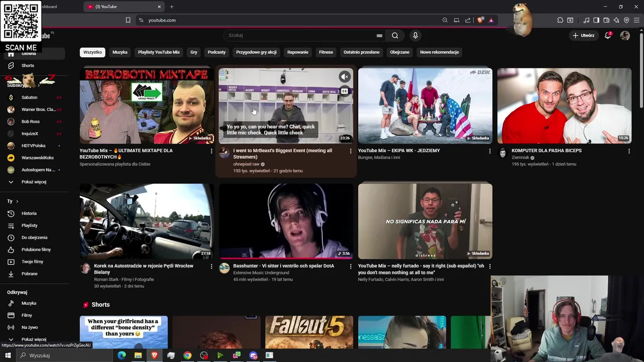This screenshot has width=644, height=362.
Task: Select the Ostatnio przesłane chip
Action: tap(361, 52)
